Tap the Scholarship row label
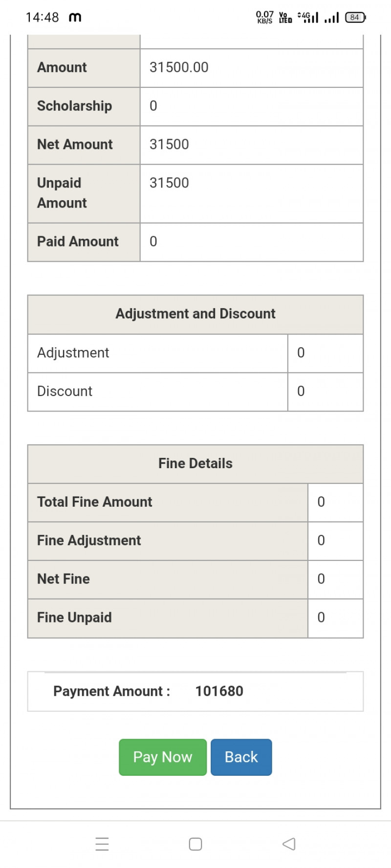The height and width of the screenshot is (868, 391). pyautogui.click(x=74, y=106)
